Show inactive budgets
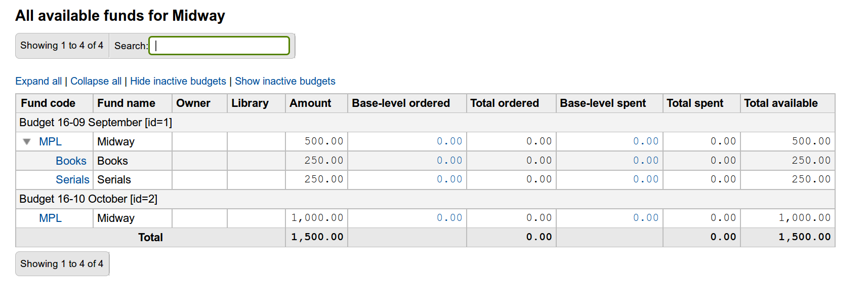The image size is (868, 302). (285, 81)
